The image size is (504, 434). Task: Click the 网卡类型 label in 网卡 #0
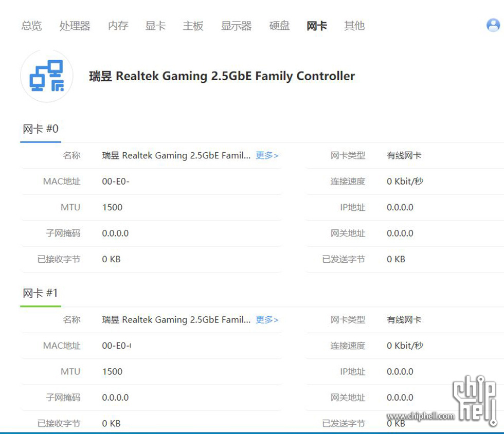[348, 156]
